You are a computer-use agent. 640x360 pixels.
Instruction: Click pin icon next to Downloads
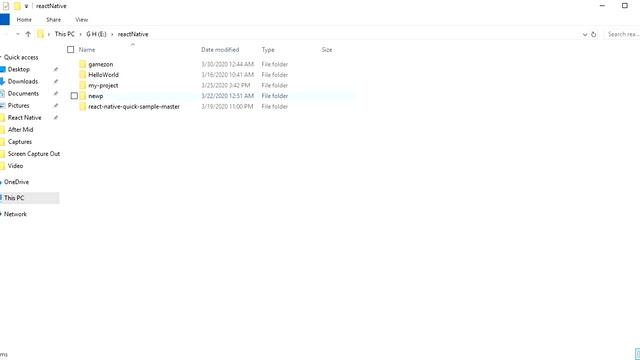tap(56, 81)
